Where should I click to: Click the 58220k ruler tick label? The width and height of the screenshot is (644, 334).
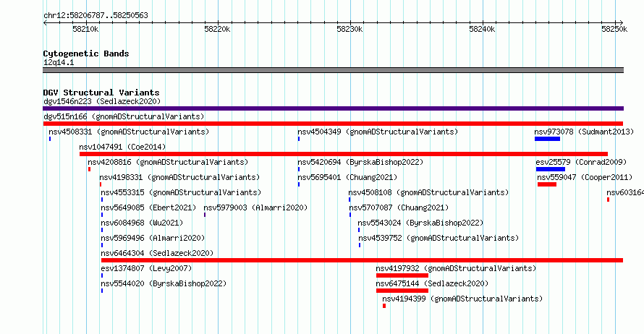(x=217, y=29)
